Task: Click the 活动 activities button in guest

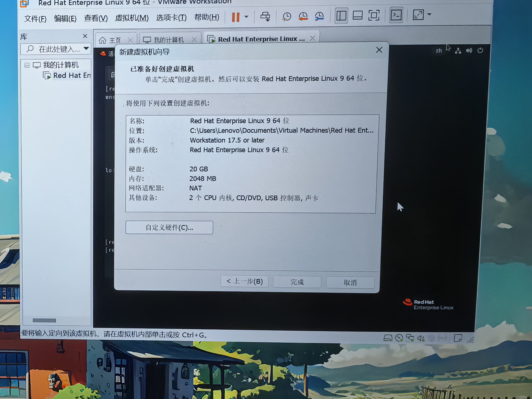Action: (x=107, y=54)
